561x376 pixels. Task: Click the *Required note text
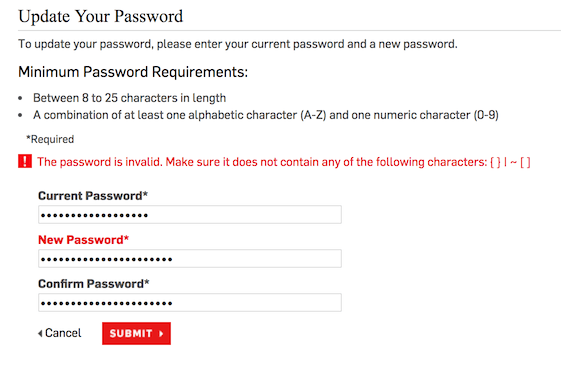(x=50, y=139)
